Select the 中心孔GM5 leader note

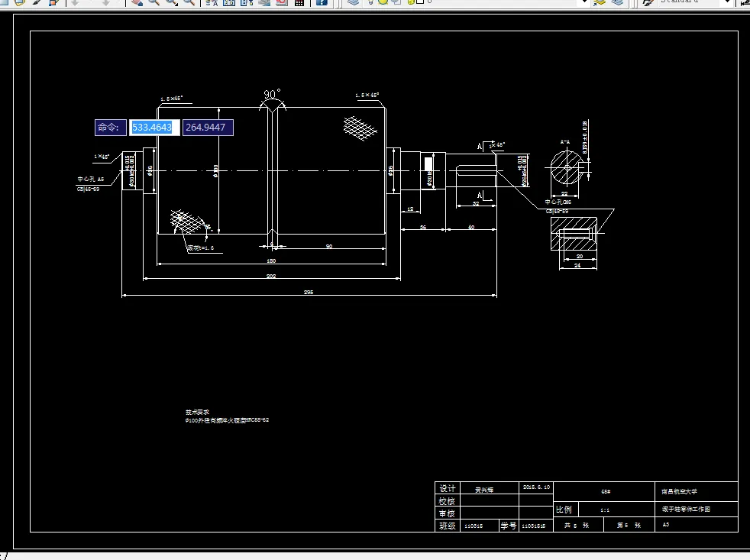click(558, 202)
